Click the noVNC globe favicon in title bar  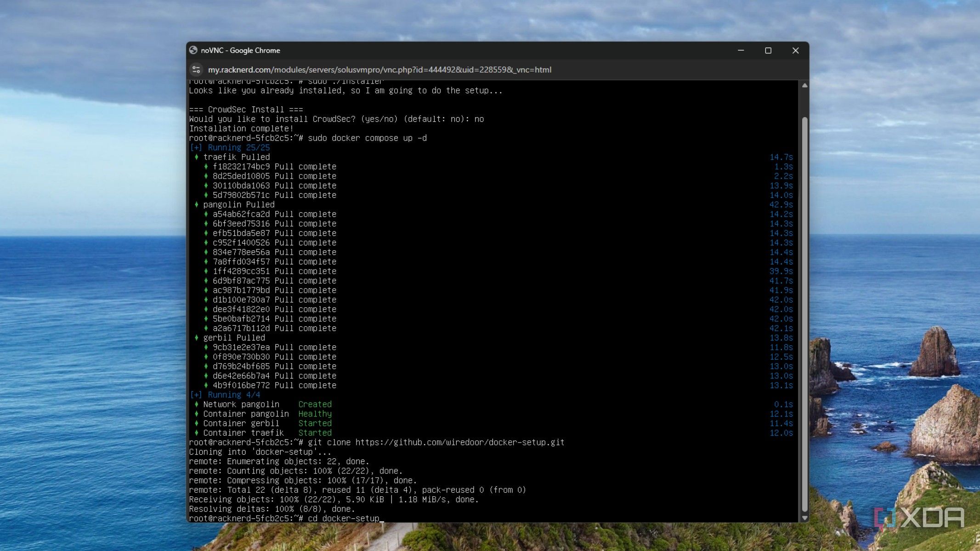point(193,51)
